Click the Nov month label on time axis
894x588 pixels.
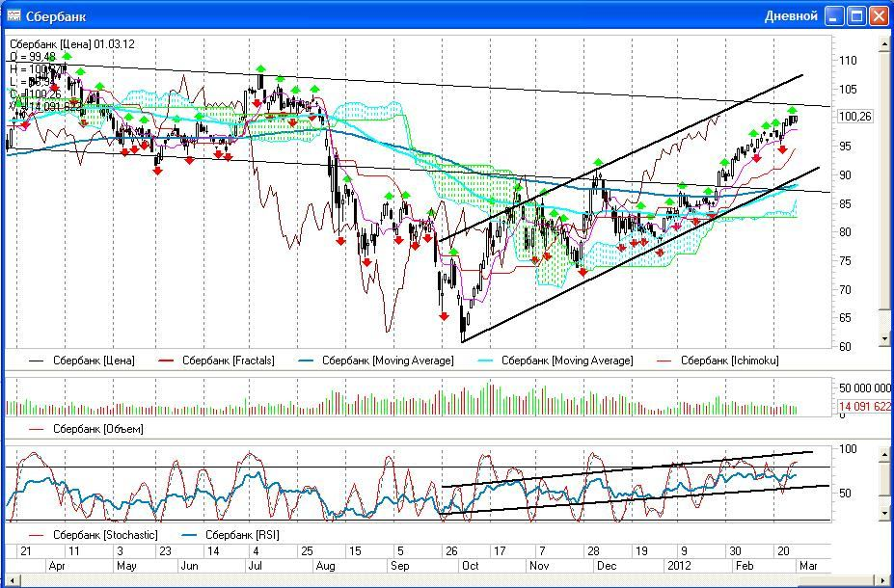tap(539, 566)
